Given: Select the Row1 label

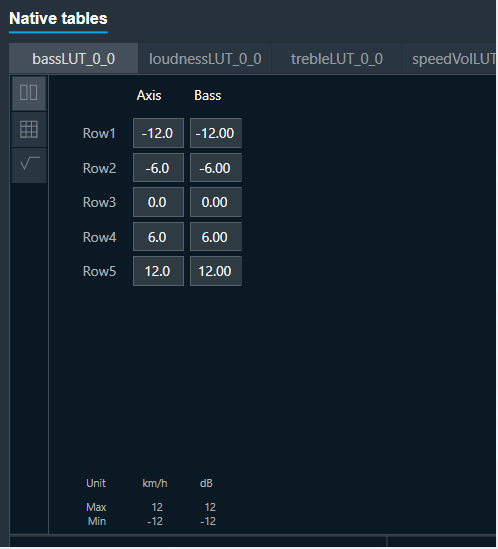Looking at the screenshot, I should (99, 133).
